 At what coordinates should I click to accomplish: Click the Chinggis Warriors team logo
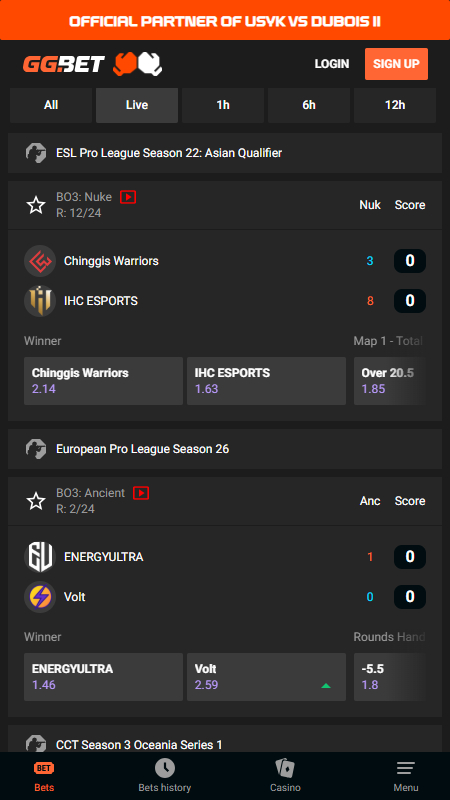[x=40, y=261]
